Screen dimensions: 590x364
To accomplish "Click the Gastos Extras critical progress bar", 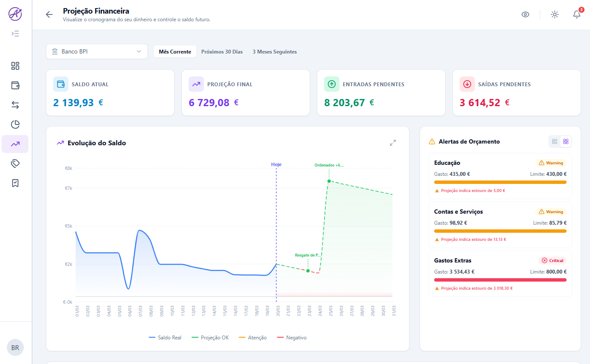I will (500, 279).
